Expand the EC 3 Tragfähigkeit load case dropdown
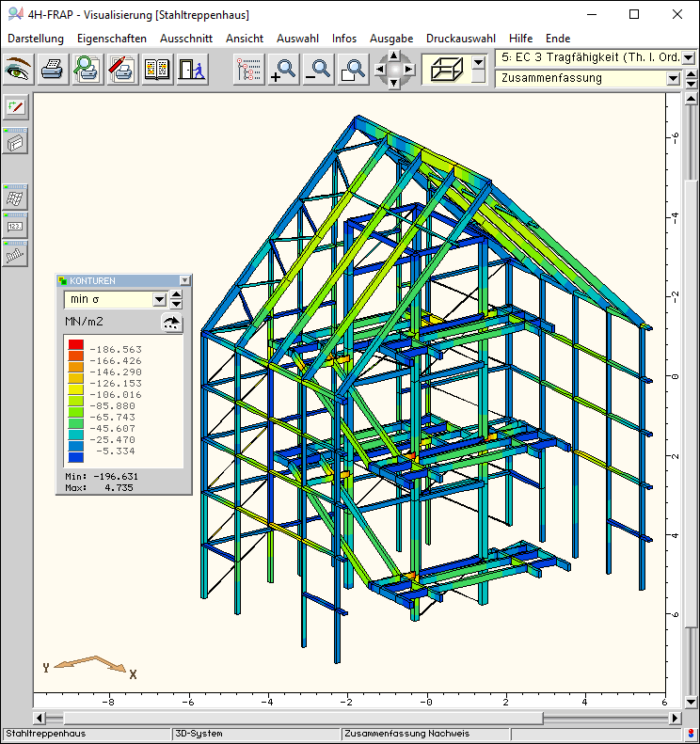700x744 pixels. (x=673, y=58)
